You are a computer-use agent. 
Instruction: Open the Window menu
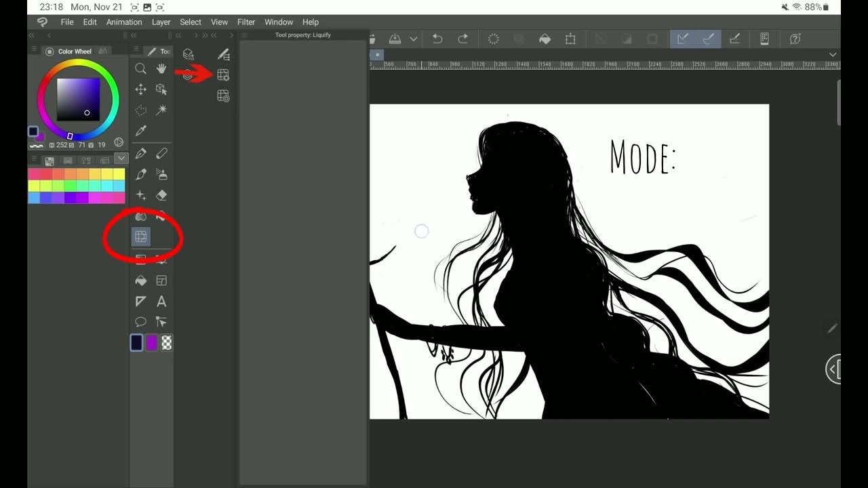coord(279,22)
